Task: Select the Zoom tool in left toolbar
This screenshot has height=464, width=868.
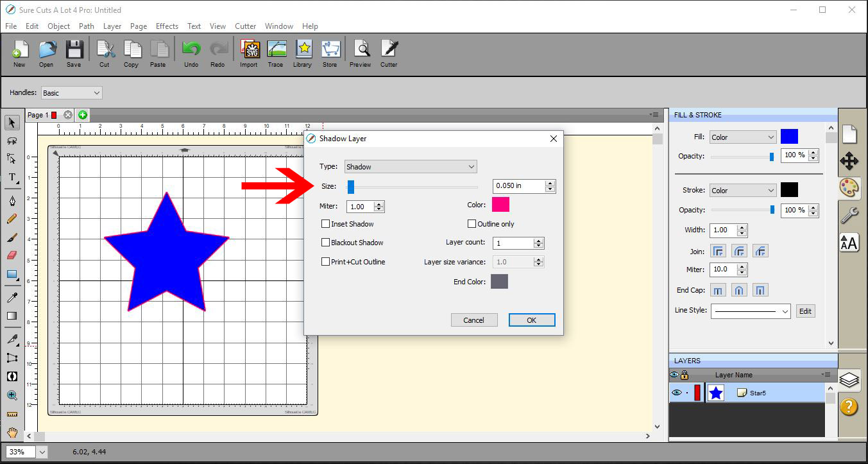Action: (x=12, y=395)
